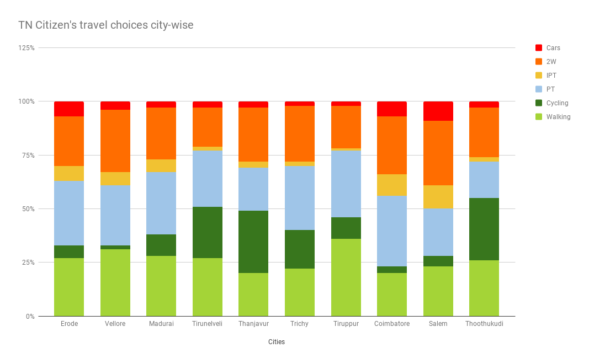Select the dark green Cycling segment in Thoothukudi bar
Viewport: 589px width, 364px height.
tap(484, 229)
